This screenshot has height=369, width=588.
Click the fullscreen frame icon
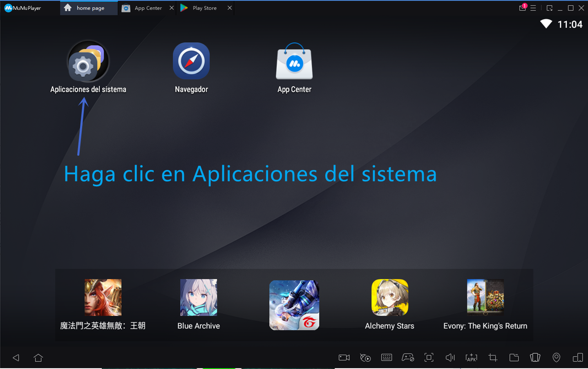[x=429, y=358]
